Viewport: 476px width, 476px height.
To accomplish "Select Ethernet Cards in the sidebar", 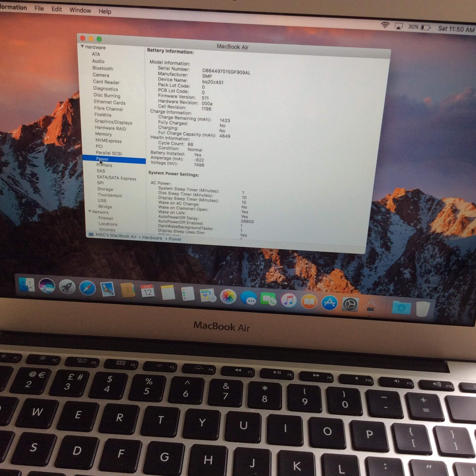I will click(x=110, y=102).
